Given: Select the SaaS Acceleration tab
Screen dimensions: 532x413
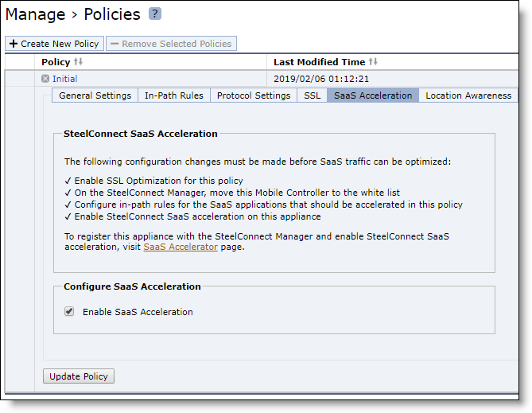Looking at the screenshot, I should [373, 95].
